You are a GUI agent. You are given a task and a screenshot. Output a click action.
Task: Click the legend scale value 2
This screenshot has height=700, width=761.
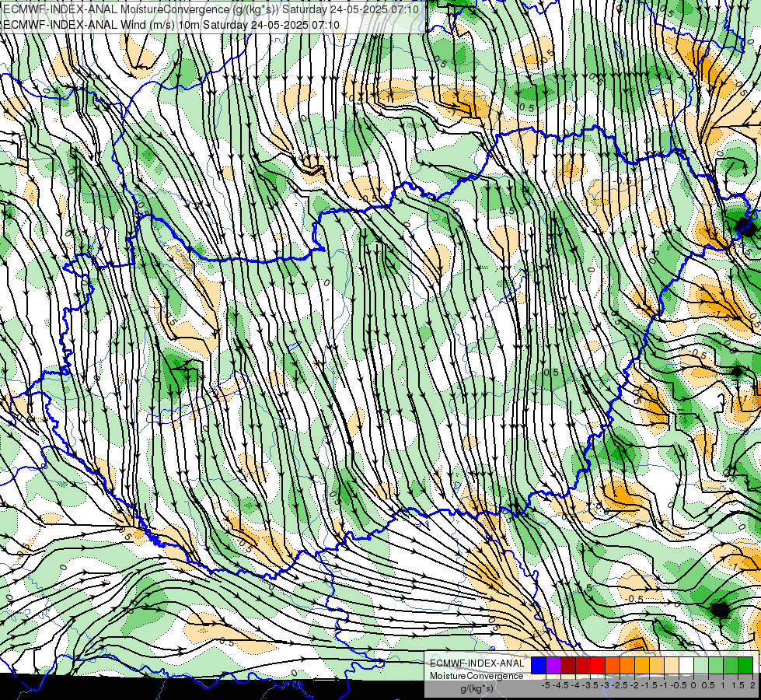coord(752,685)
